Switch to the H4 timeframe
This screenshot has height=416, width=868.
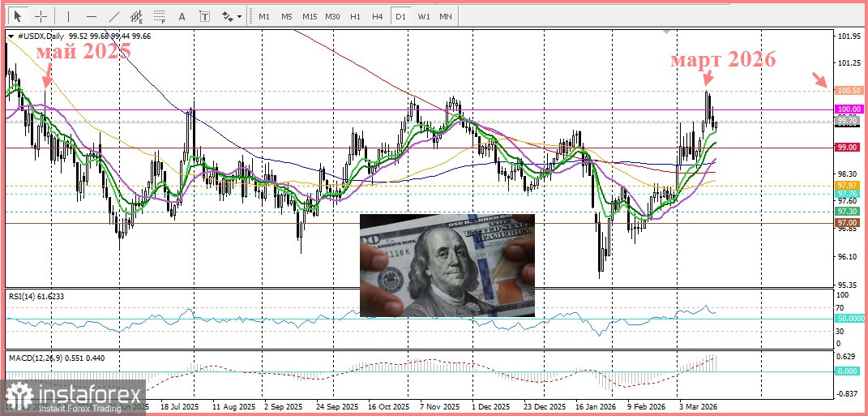point(378,16)
